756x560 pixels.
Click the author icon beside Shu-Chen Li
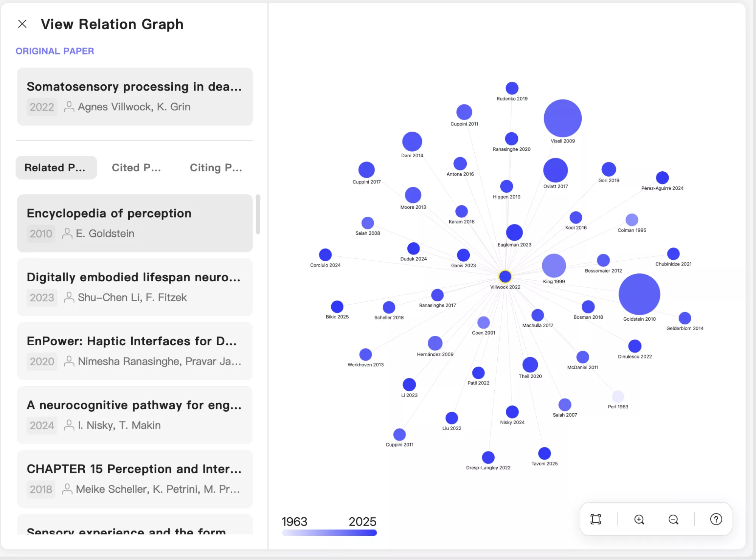click(69, 298)
